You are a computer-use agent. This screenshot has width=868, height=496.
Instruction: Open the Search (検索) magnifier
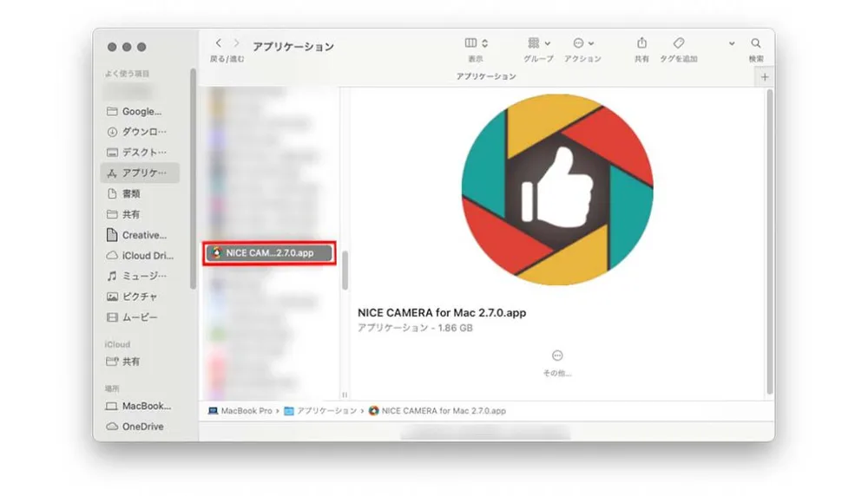(x=756, y=43)
